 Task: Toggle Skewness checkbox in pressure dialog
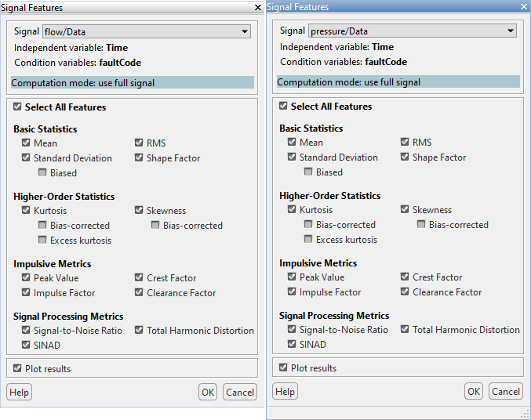[406, 210]
